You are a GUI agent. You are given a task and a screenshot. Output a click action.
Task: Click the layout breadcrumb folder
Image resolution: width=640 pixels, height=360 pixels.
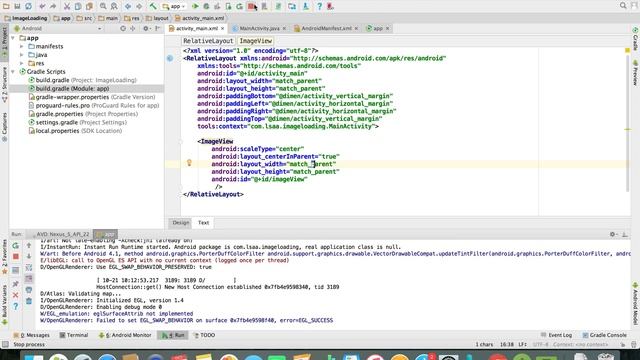[157, 18]
